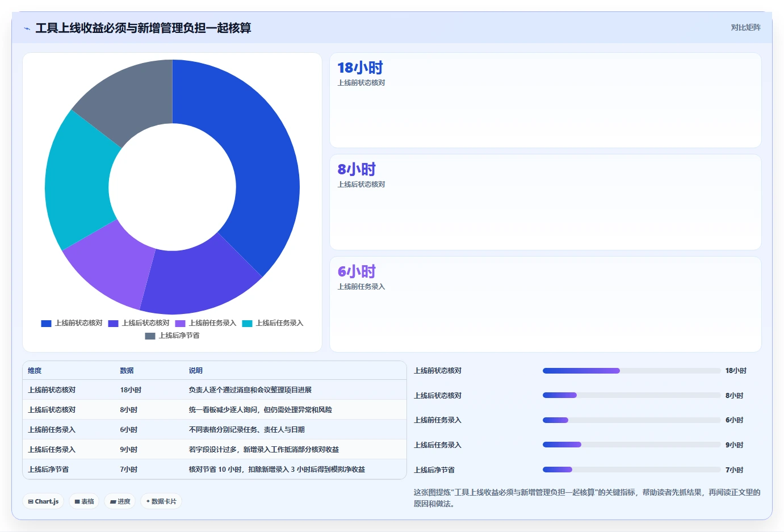Click the progress bar for 上线后净节省
This screenshot has height=532, width=784.
point(631,470)
